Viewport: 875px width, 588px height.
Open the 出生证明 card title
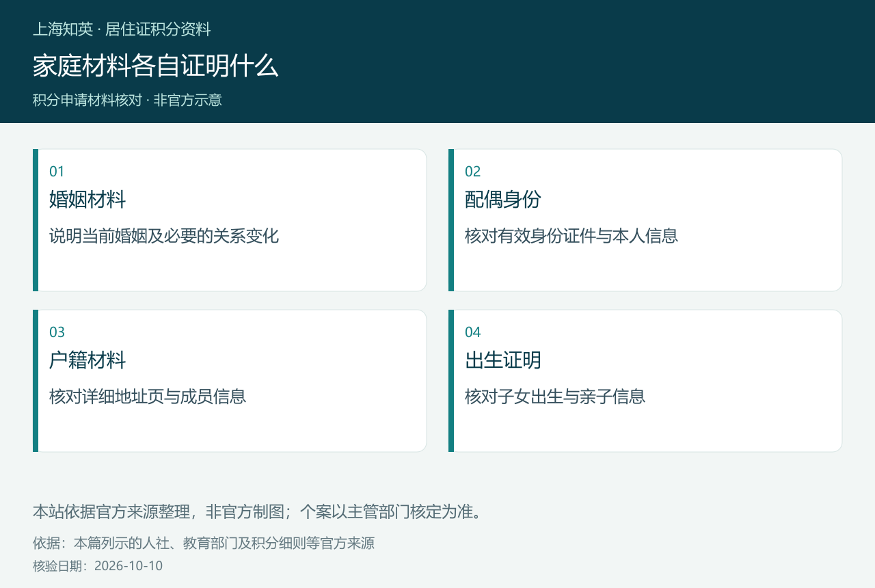(503, 360)
